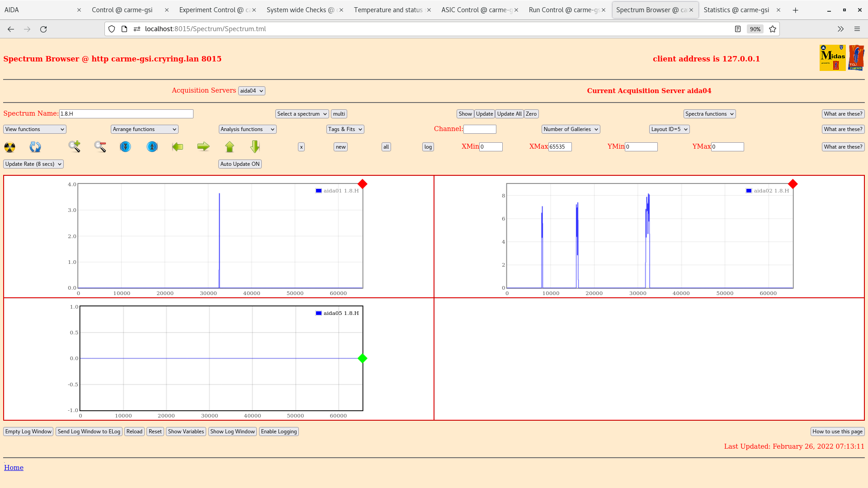Open the Update Rate (8 secs) dropdown
This screenshot has height=488, width=868.
[33, 164]
